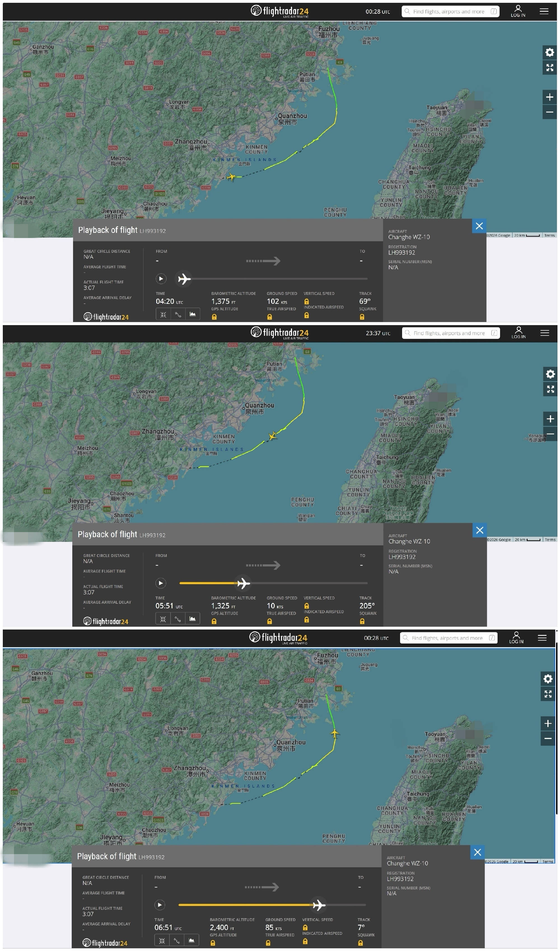Toggle center-on-aircraft icon under 06:51 UTC time
Screen dimensions: 560x951
(162, 940)
